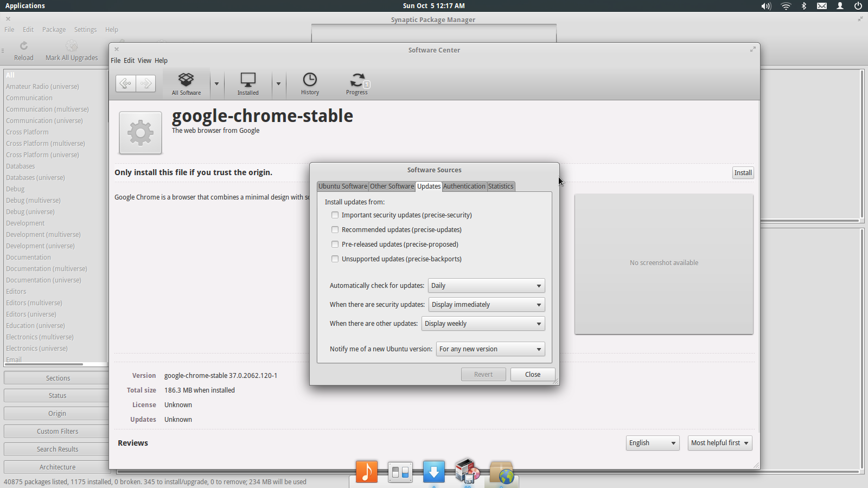
Task: Open the English review language dropdown
Action: [653, 443]
